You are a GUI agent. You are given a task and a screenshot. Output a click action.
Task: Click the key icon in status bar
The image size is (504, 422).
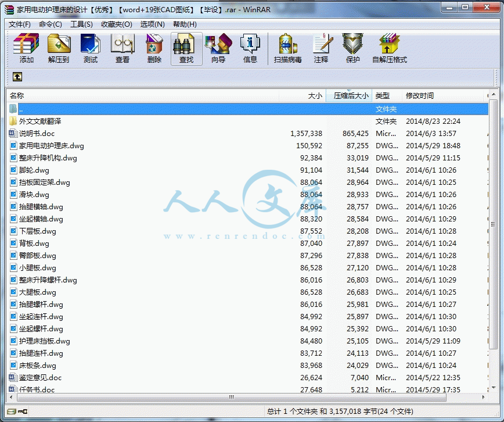coord(23,412)
